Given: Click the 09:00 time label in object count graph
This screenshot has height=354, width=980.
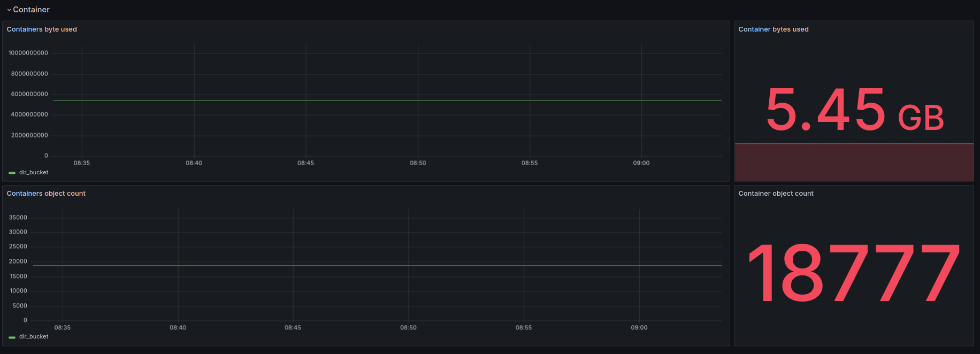Looking at the screenshot, I should [x=639, y=328].
